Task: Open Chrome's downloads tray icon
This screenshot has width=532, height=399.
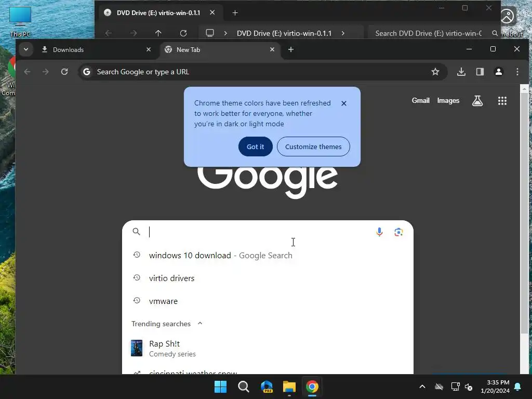Action: 461,72
